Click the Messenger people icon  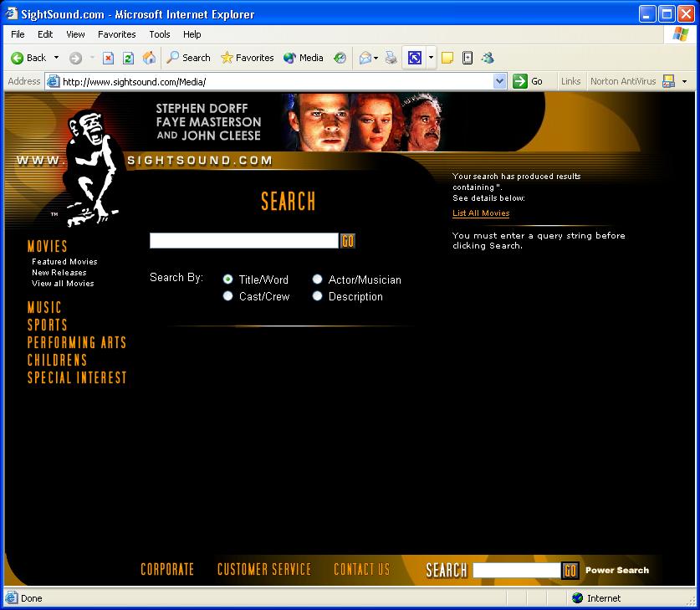pos(488,58)
